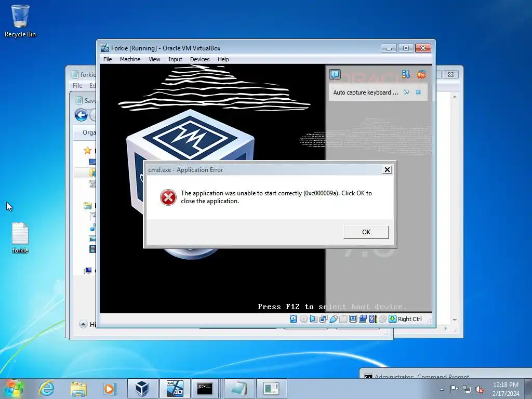Click the Auto capture keyboard notification text
The image size is (532, 399).
tap(365, 92)
